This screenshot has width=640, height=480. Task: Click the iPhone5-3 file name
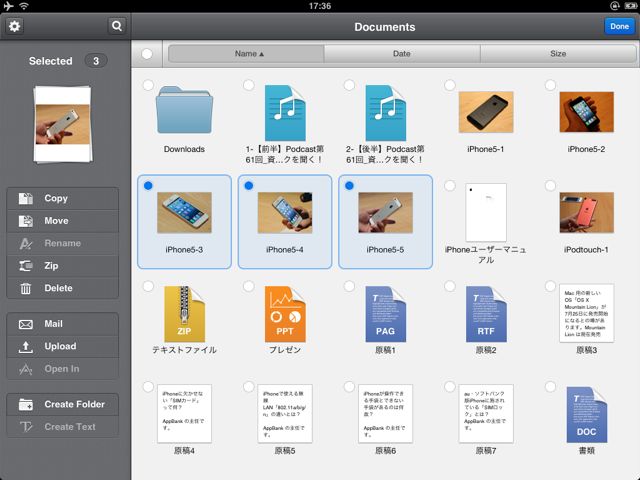coord(184,250)
